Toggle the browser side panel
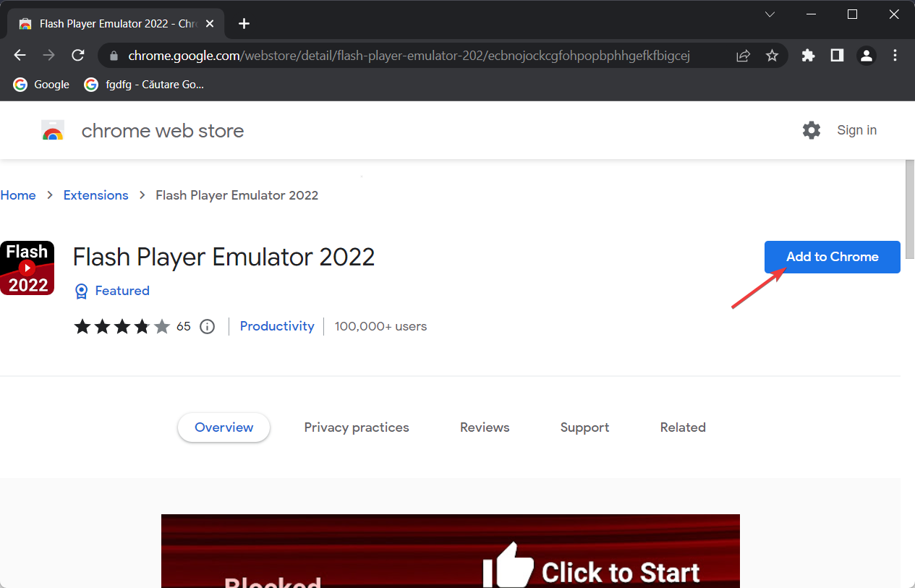This screenshot has height=588, width=915. (837, 56)
